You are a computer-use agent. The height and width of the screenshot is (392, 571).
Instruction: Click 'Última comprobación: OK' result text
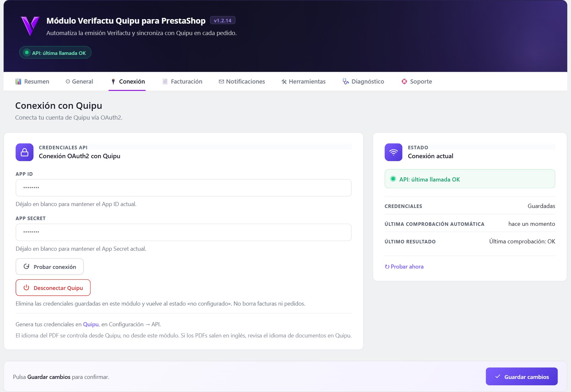(522, 241)
